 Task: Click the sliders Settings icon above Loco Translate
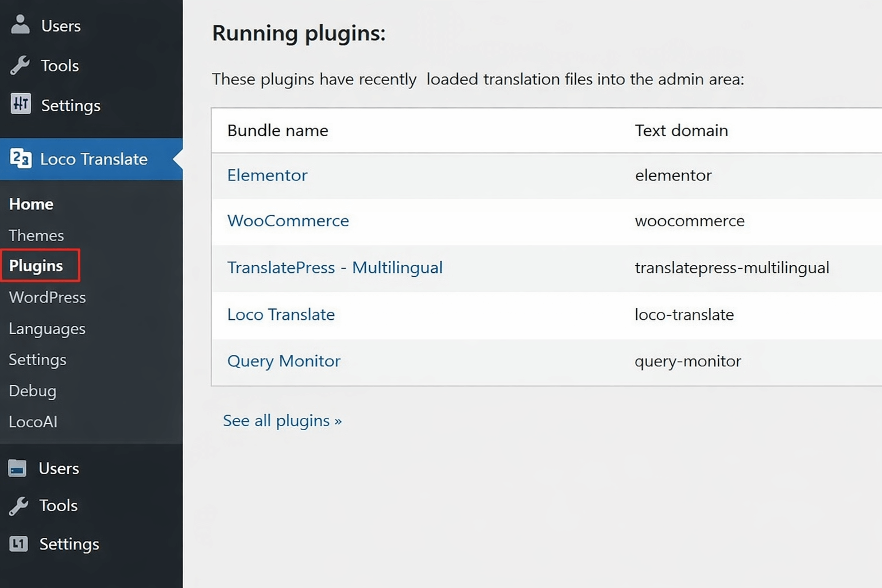(20, 105)
